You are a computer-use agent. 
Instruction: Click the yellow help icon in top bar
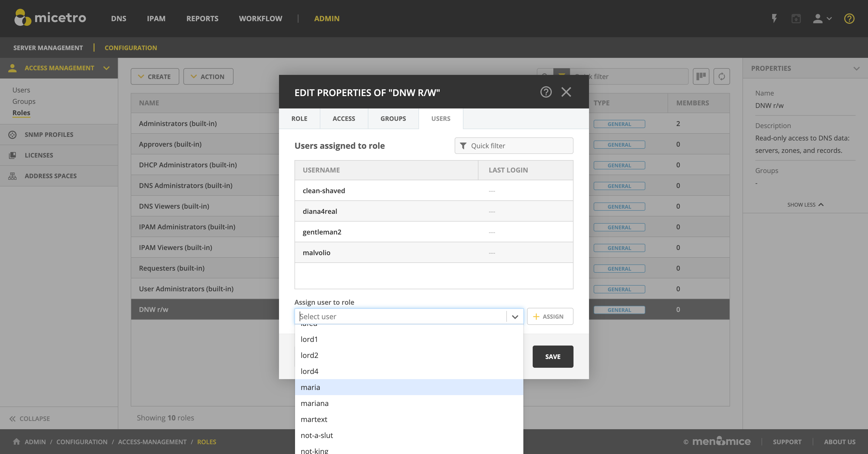[x=849, y=19]
